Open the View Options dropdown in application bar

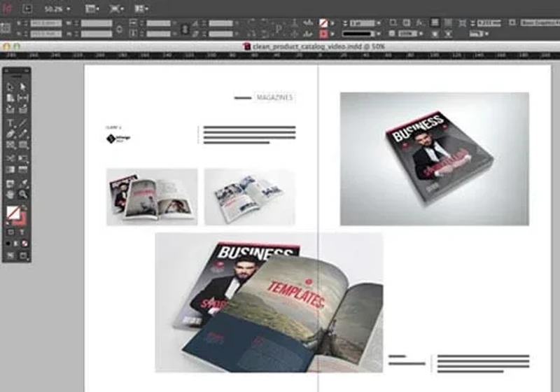point(92,9)
